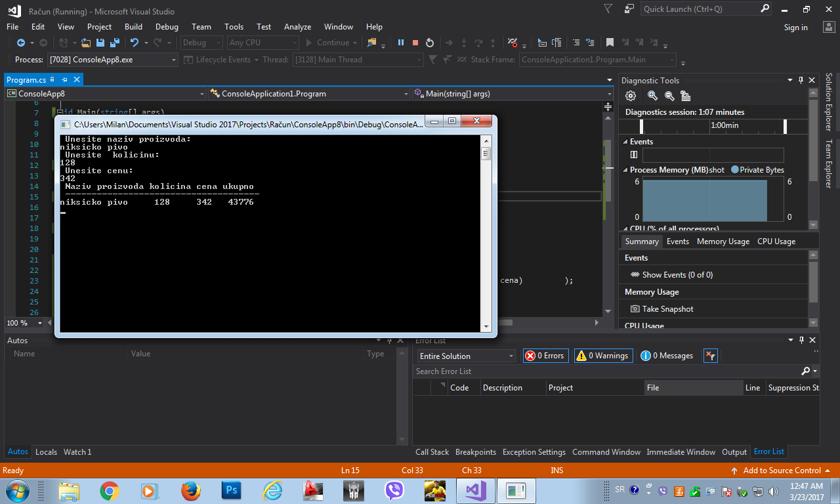840x504 pixels.
Task: Zoom in on the diagnostics timeline
Action: tap(652, 96)
